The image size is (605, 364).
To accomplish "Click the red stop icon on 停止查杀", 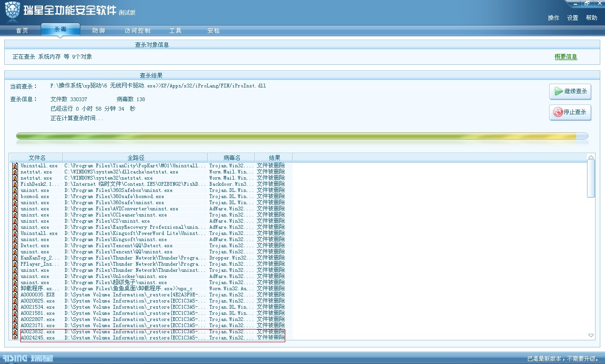I will [x=559, y=112].
